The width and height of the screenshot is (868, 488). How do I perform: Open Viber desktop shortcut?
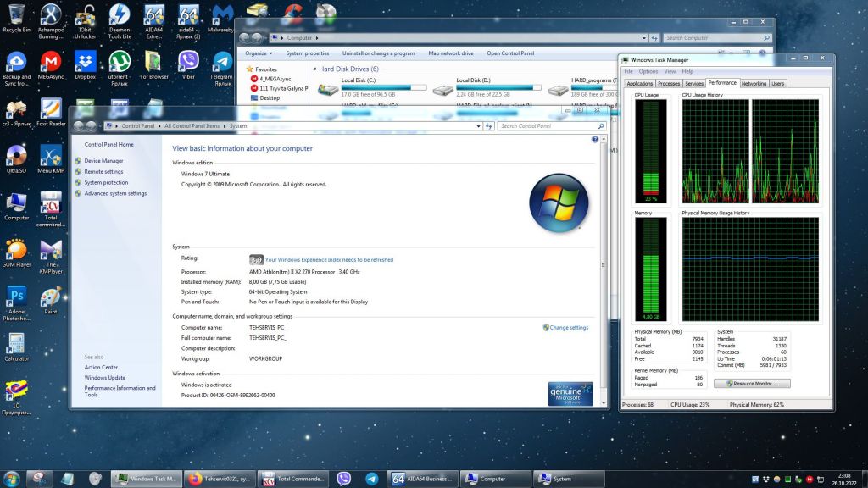point(188,65)
